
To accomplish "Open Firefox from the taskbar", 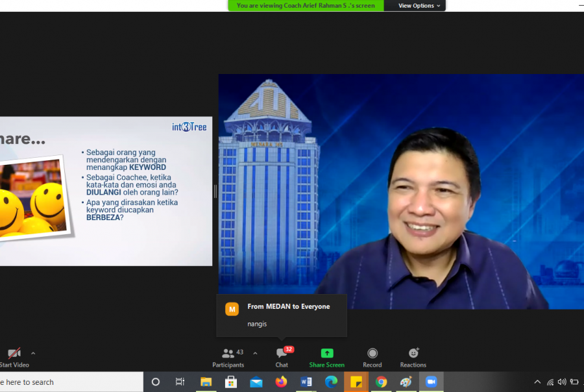I will click(281, 382).
